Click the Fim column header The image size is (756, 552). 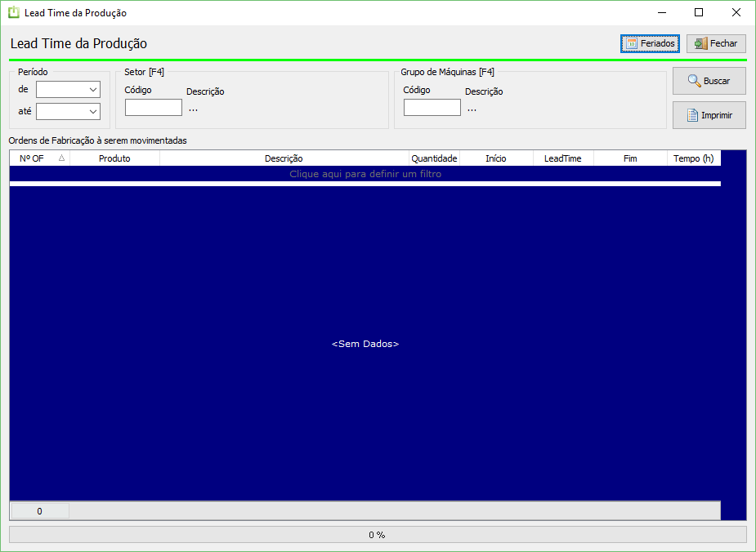click(x=629, y=158)
